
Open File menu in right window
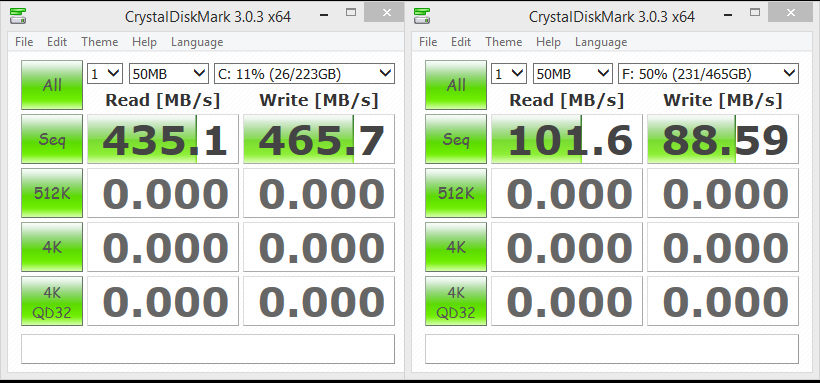click(x=428, y=42)
